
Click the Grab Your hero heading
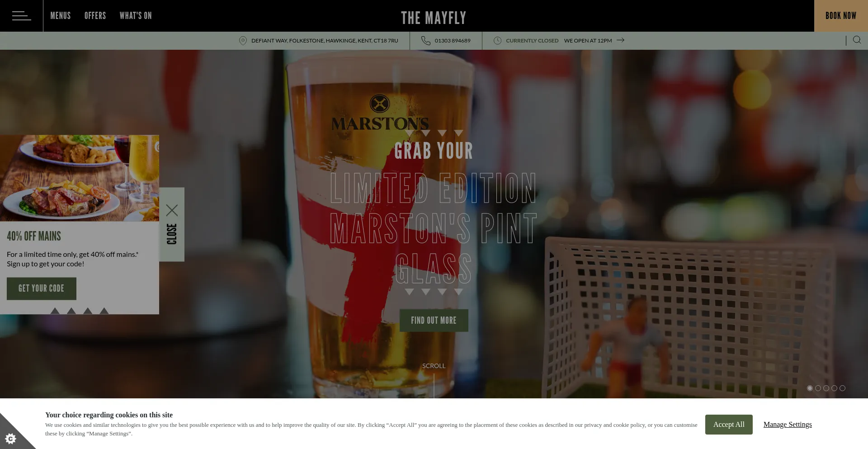tap(434, 151)
